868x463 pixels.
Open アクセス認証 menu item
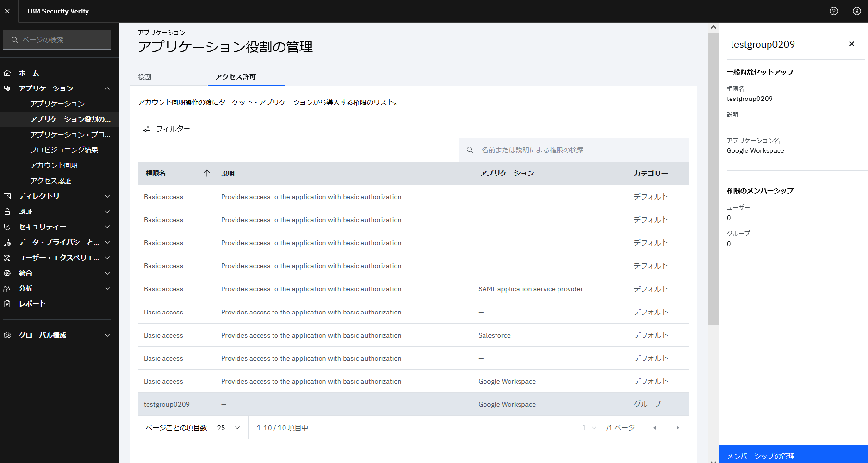(x=59, y=181)
